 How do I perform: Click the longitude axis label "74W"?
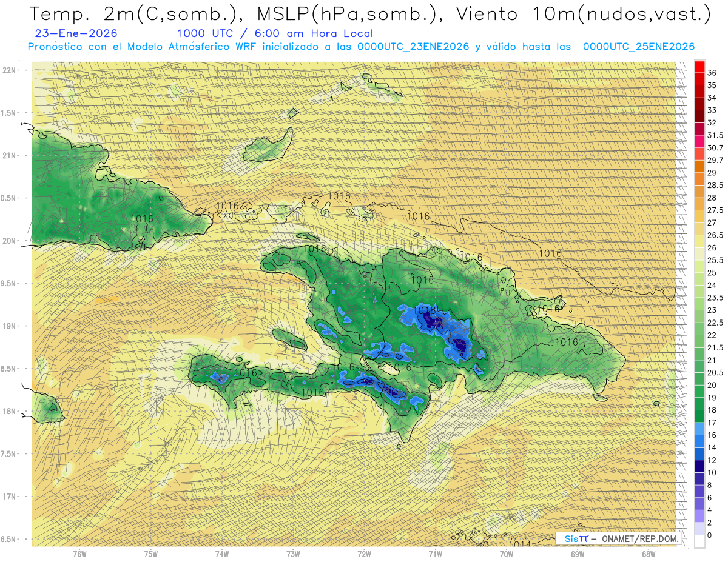click(x=222, y=554)
